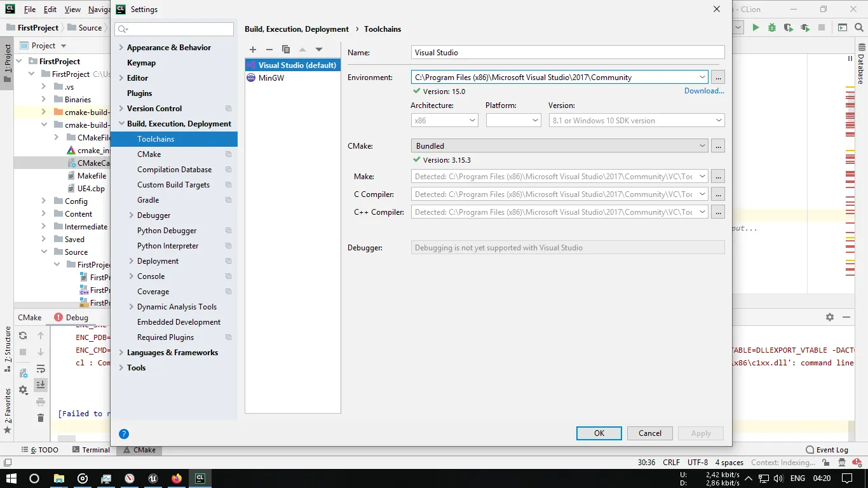Start debugging with the green bug icon
868x488 pixels.
pos(772,27)
